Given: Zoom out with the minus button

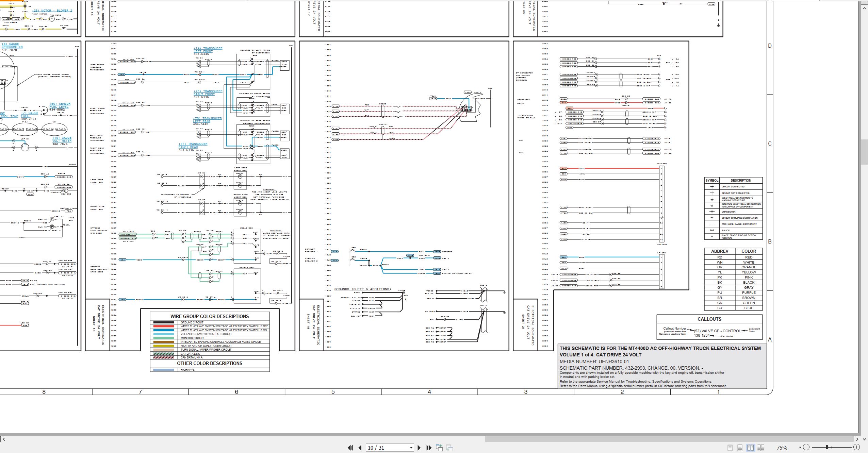Looking at the screenshot, I should 806,447.
